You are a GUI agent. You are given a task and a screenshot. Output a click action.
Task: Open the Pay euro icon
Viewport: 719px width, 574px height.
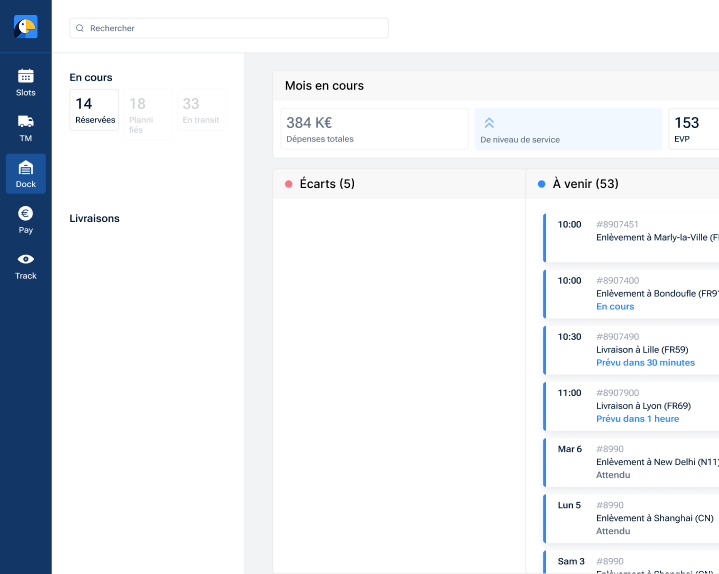point(26,213)
